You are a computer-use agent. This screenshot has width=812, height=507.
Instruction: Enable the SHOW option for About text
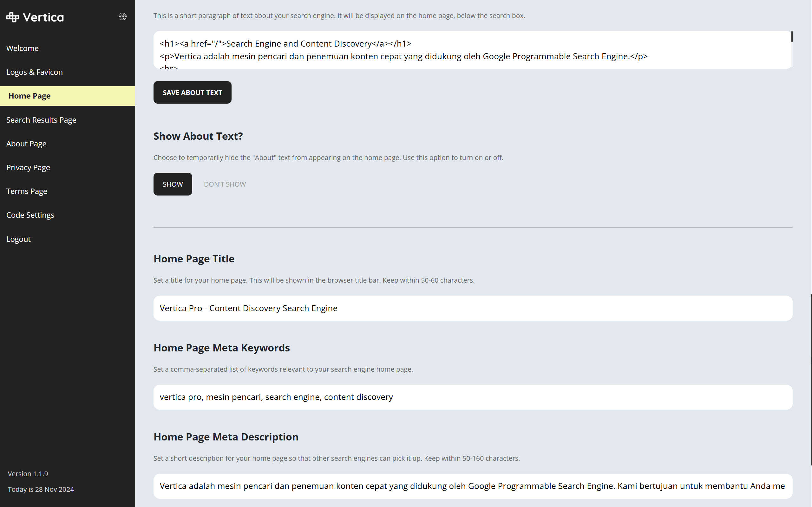coord(173,184)
